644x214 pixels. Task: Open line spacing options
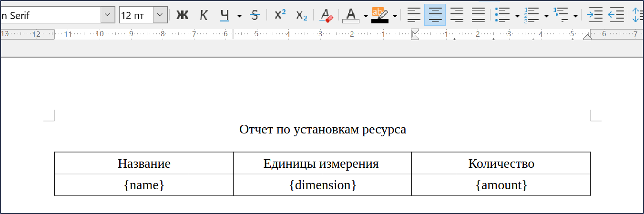coord(637,15)
